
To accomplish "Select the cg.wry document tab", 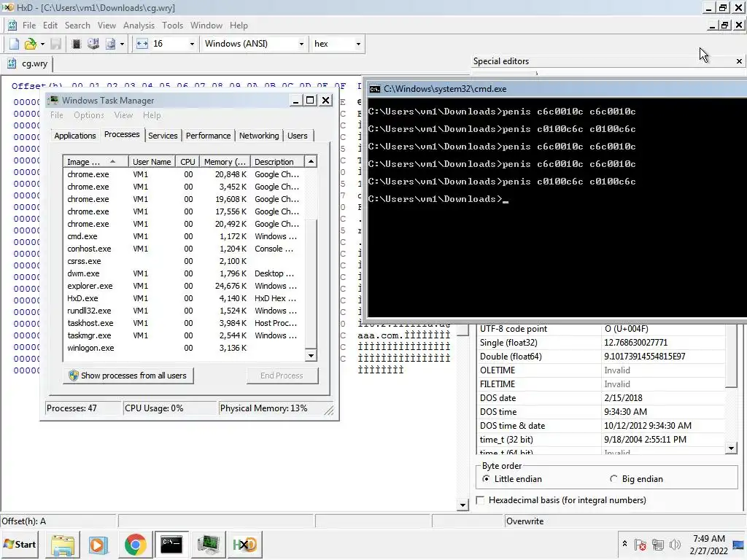I will pyautogui.click(x=28, y=63).
